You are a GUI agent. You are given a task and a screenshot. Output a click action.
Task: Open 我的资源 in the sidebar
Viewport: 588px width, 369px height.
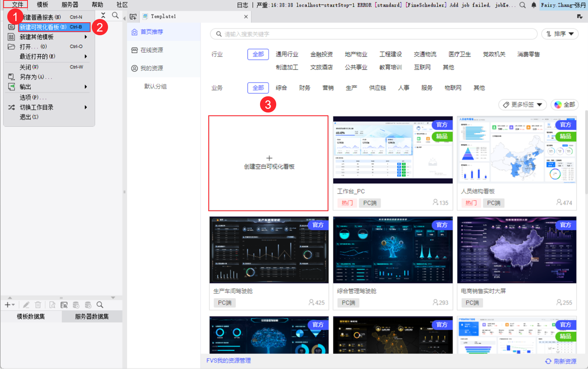[151, 68]
